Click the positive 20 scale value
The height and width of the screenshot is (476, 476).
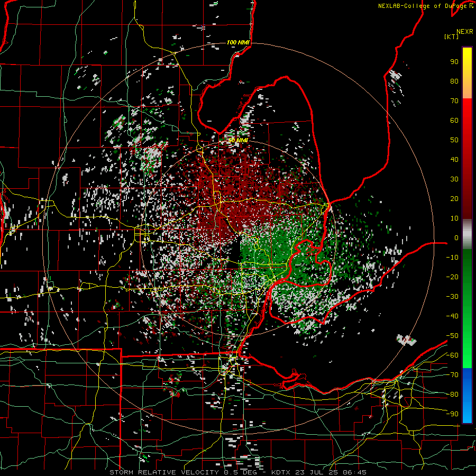click(454, 198)
